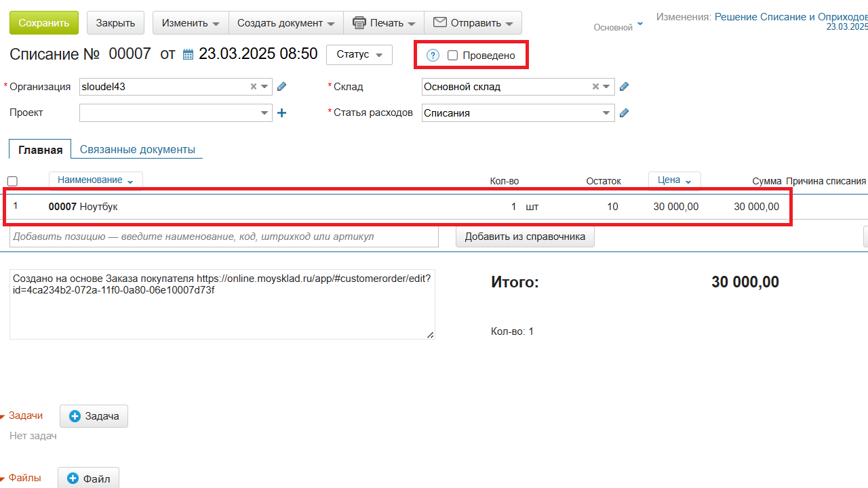
Task: Clear the organization field with X icon
Action: (254, 87)
